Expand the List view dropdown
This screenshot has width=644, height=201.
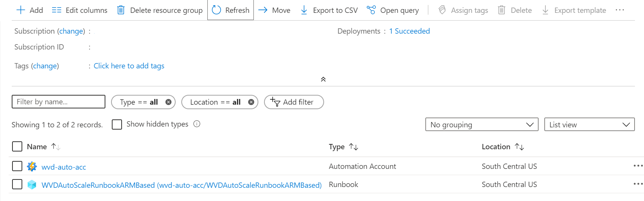coord(589,125)
